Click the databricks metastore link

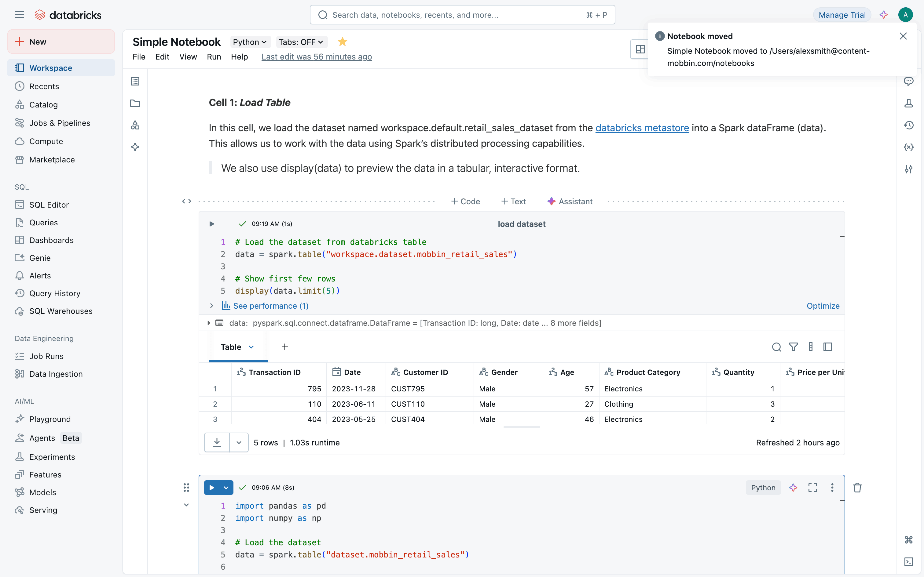click(642, 128)
